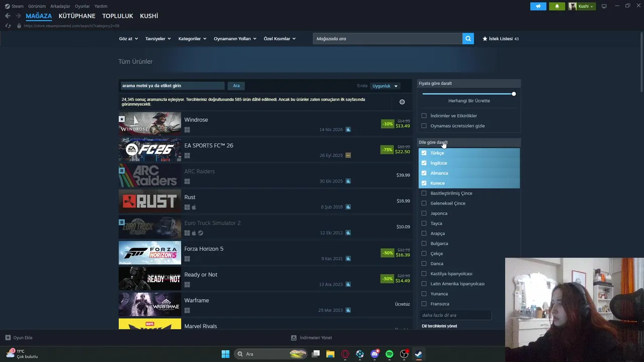Click the wishlist star badge on Windrose
Image resolution: width=644 pixels, height=362 pixels.
click(x=122, y=119)
